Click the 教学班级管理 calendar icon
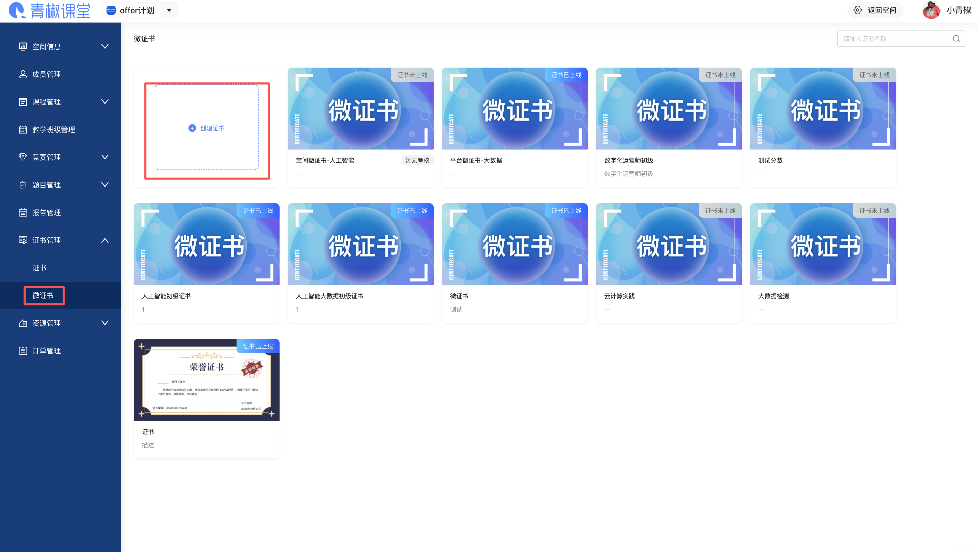 (x=23, y=129)
